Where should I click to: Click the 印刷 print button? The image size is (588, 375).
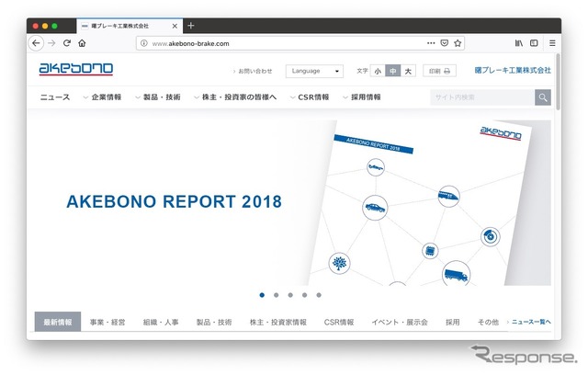[439, 71]
